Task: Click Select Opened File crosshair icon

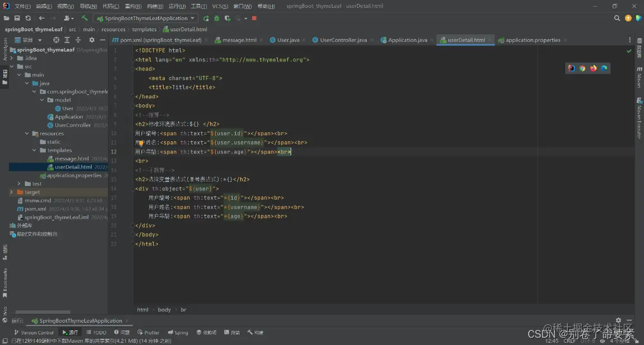Action: coord(56,40)
